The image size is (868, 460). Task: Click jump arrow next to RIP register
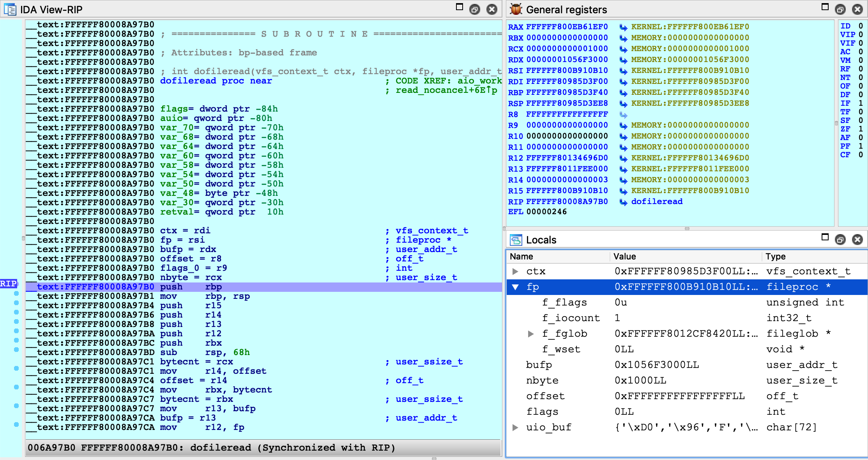[623, 202]
